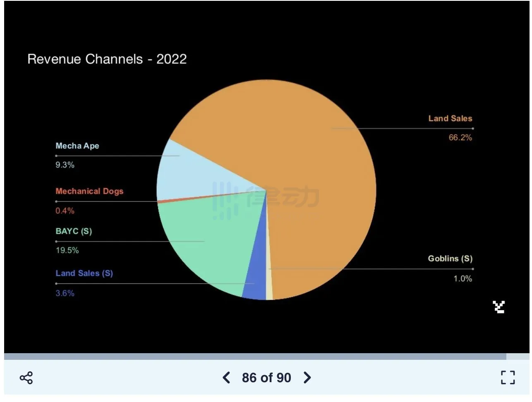Click the 19.5% percentage value
The height and width of the screenshot is (402, 532).
coord(67,250)
